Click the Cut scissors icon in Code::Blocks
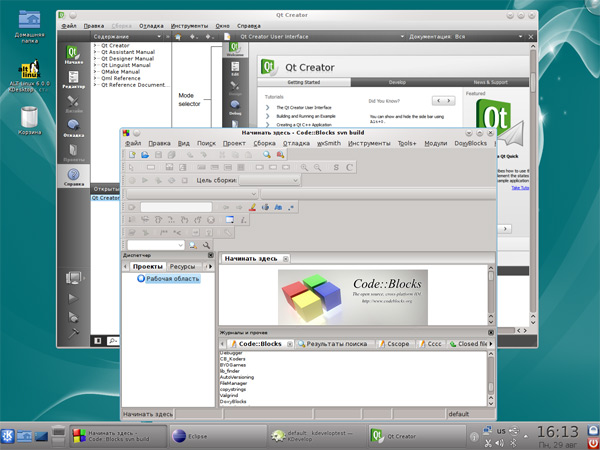Image resolution: width=600 pixels, height=450 pixels. [x=222, y=155]
